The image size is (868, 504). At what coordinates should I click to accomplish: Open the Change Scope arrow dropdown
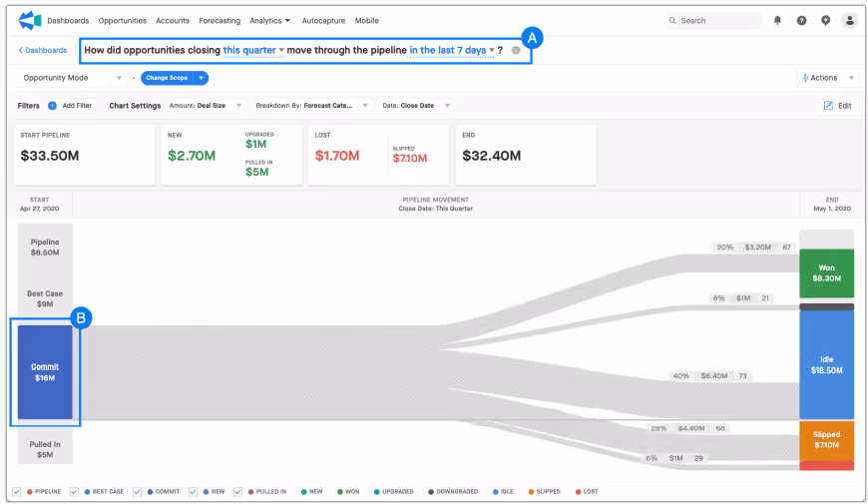202,78
